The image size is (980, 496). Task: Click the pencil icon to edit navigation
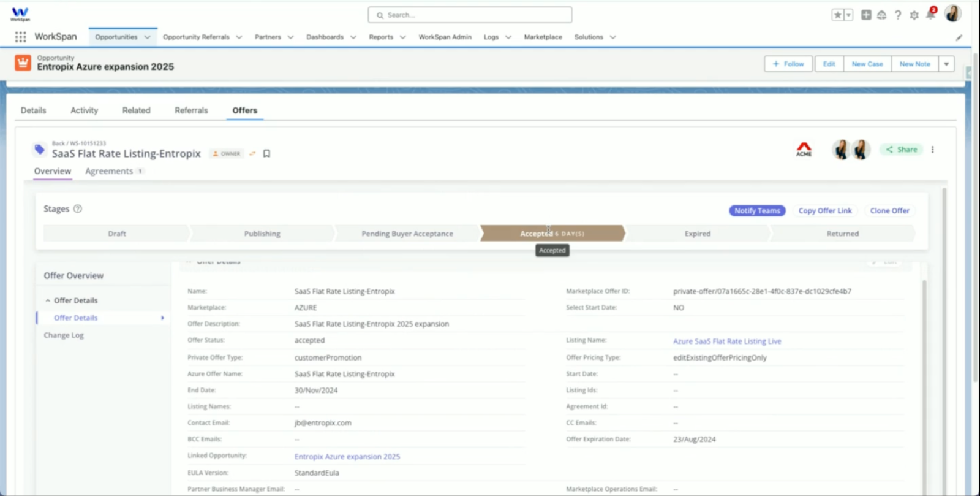(959, 37)
